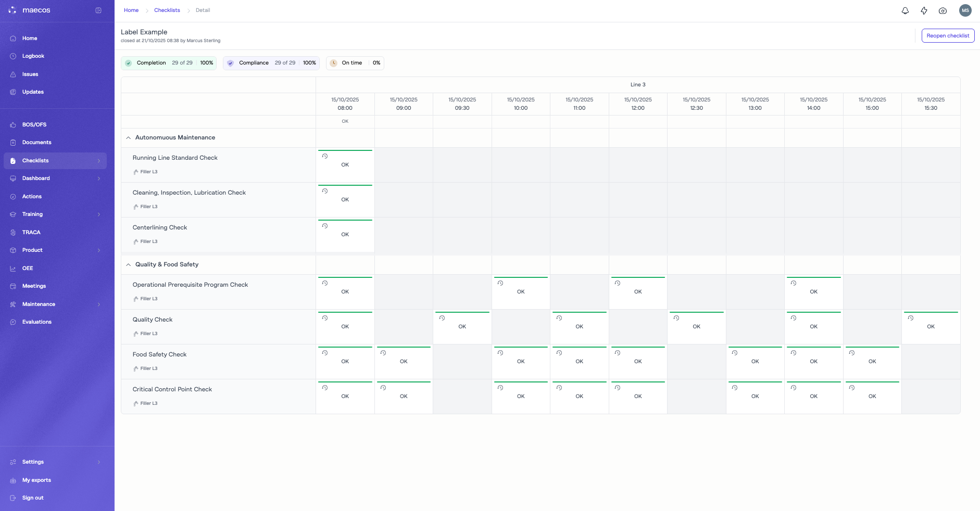This screenshot has height=511, width=980.
Task: Expand the Dashboard sidebar submenu
Action: tap(98, 178)
